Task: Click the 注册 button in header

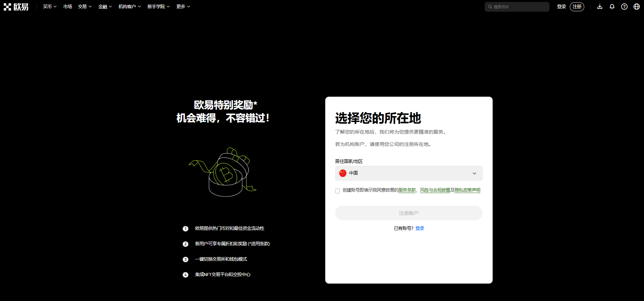Action: [577, 7]
